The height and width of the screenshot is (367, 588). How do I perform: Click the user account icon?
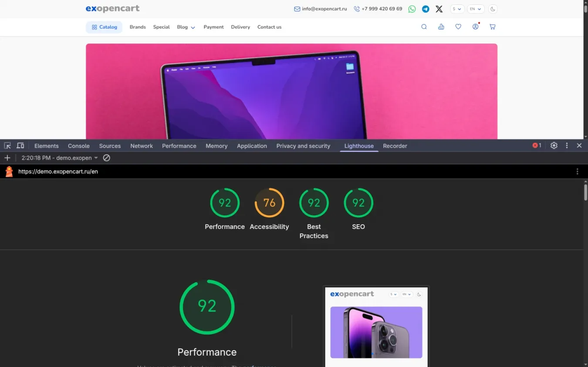(x=475, y=27)
